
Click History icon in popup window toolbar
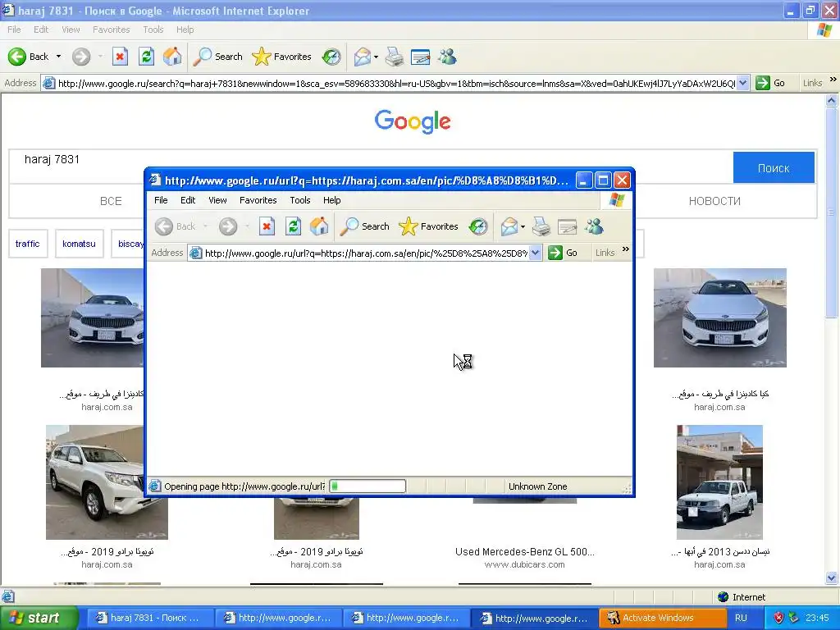(x=478, y=226)
